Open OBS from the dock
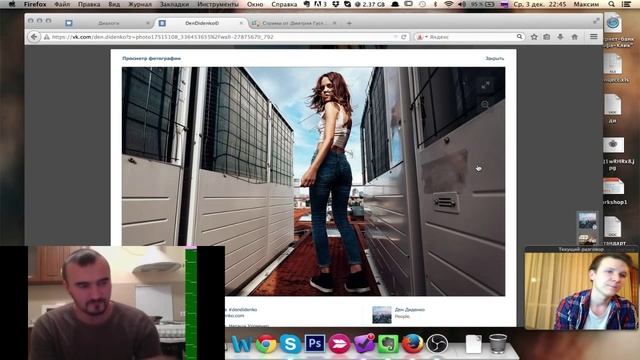 pos(437,344)
